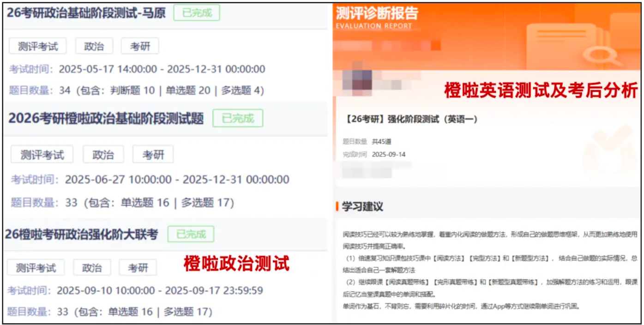
Task: Click exam time 2025-06-27 10:00:00 line
Action: point(150,180)
